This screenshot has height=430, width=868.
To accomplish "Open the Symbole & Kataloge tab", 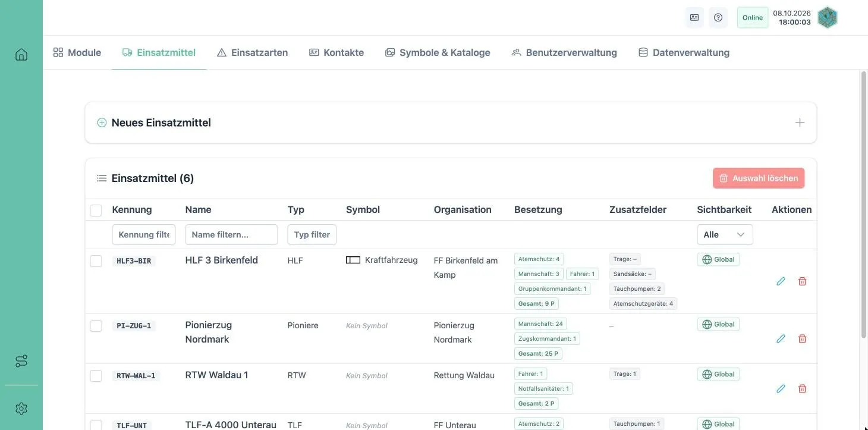I will tap(438, 52).
